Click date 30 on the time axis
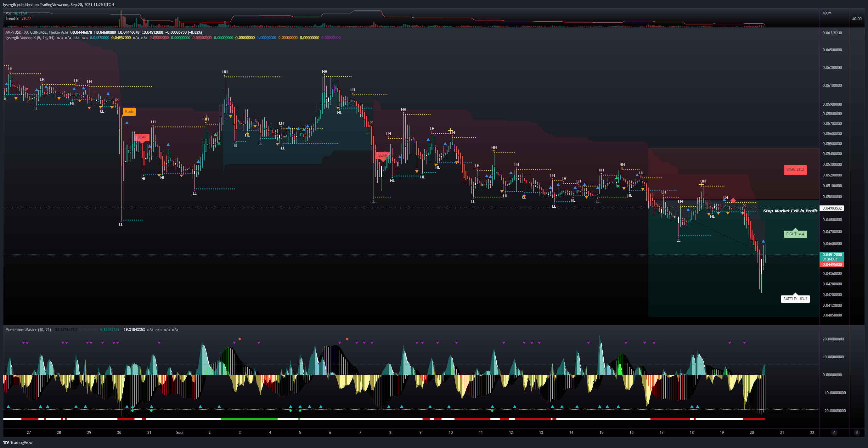Screen dimensions: 868x448 point(119,433)
